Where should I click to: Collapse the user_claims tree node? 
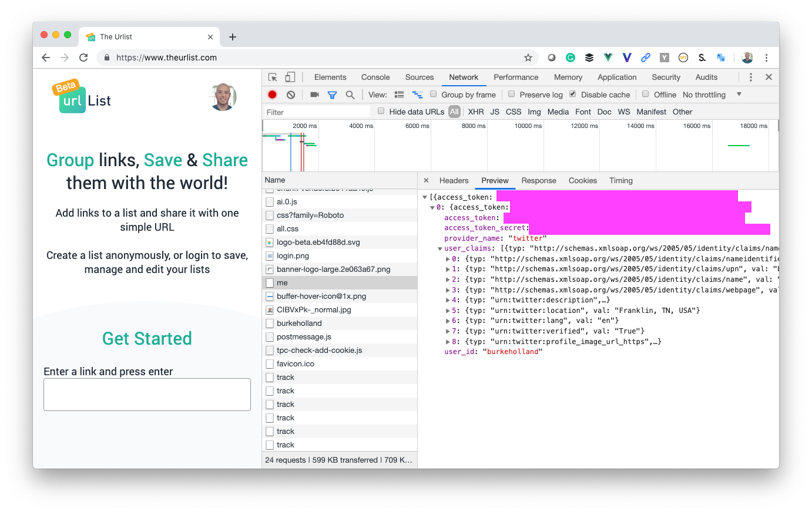pyautogui.click(x=440, y=249)
